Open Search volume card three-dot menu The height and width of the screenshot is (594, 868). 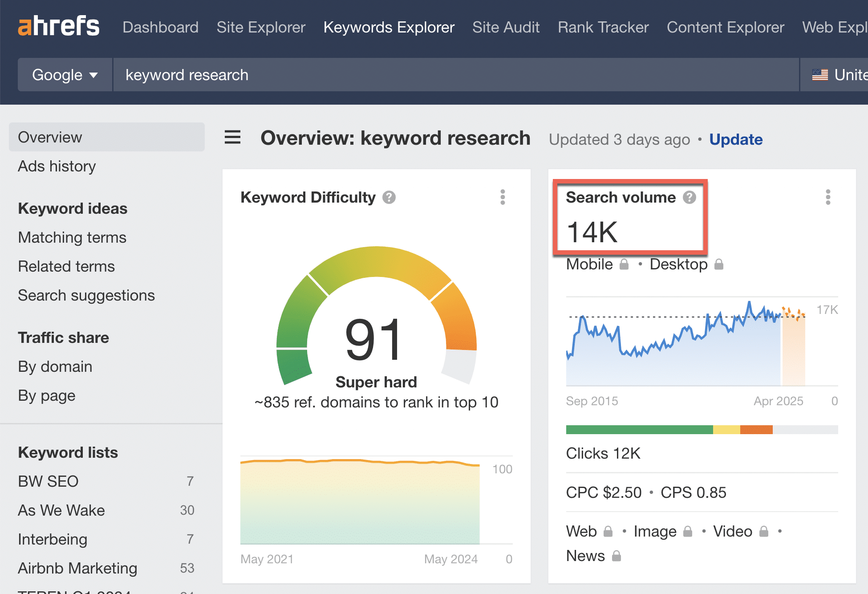click(828, 197)
